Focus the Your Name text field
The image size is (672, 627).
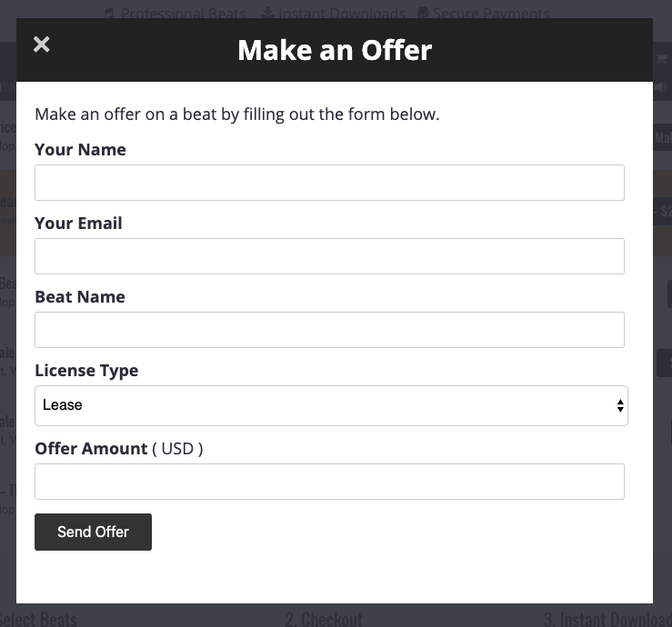(x=329, y=183)
